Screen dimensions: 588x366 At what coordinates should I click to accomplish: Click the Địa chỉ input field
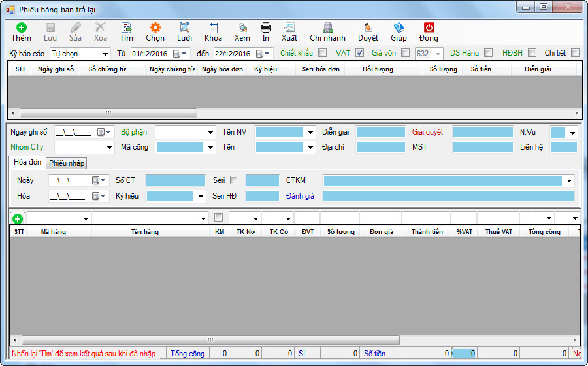coord(381,147)
